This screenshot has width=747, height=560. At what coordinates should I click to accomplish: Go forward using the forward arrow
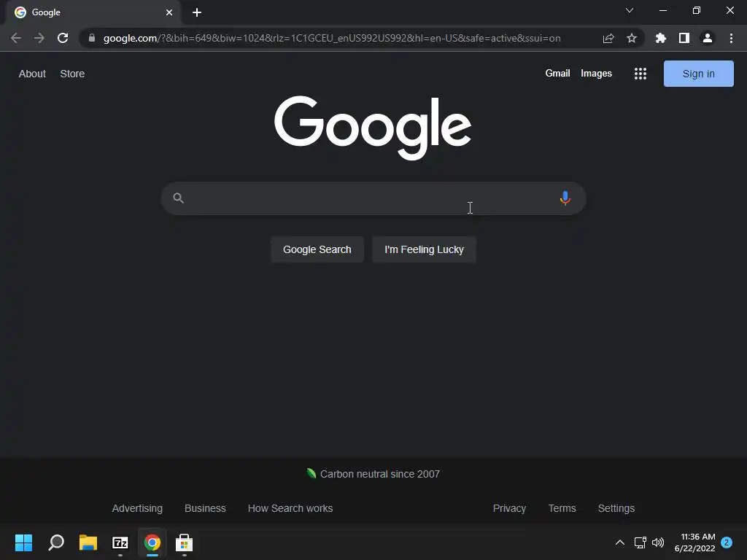tap(39, 38)
